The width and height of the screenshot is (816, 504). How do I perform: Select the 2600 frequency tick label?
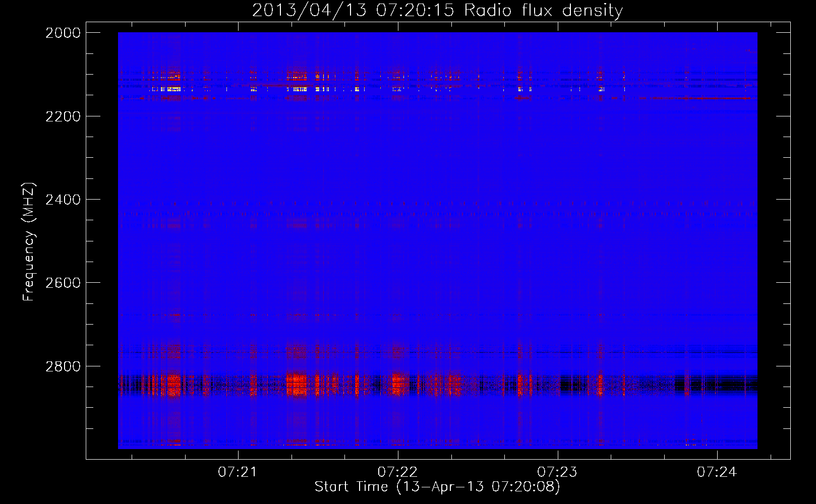pyautogui.click(x=63, y=283)
